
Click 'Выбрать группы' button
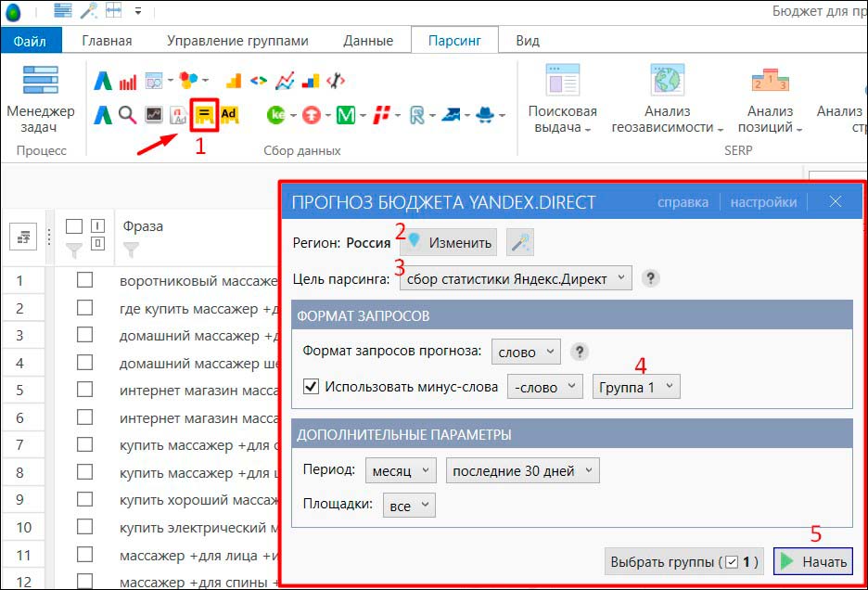(x=684, y=561)
